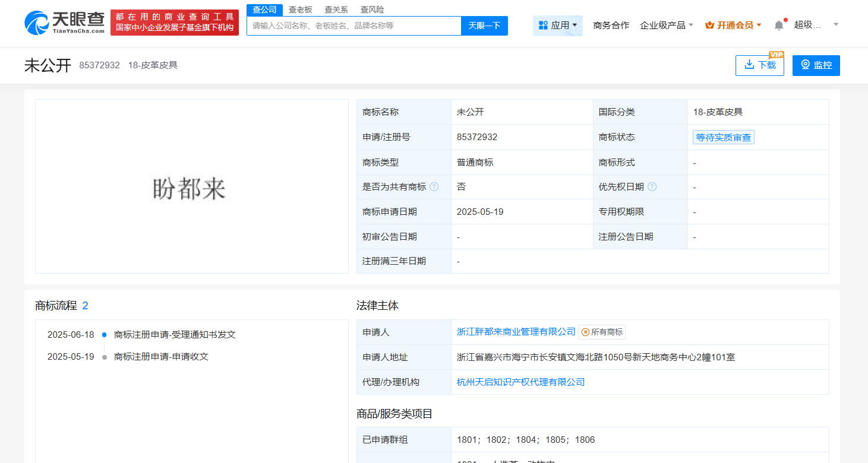Open 浙江胖都来商业管理有限公司 applicant link

click(x=516, y=332)
